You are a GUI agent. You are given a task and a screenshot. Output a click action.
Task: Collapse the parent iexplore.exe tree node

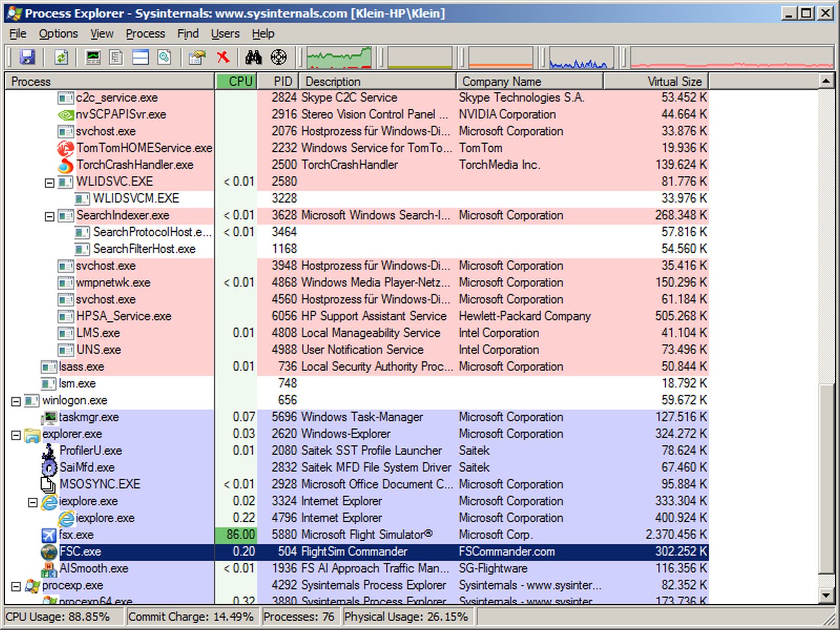click(33, 502)
